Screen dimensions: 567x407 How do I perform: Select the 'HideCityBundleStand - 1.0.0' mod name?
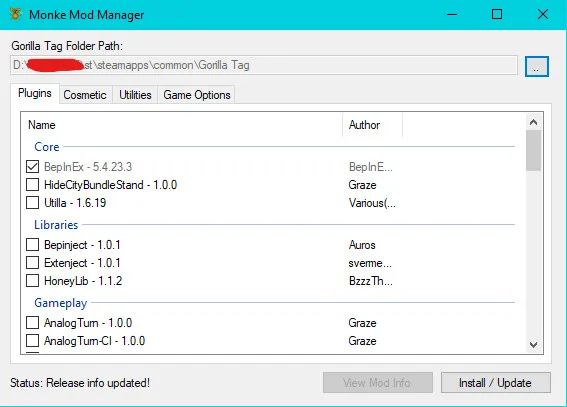pos(111,185)
